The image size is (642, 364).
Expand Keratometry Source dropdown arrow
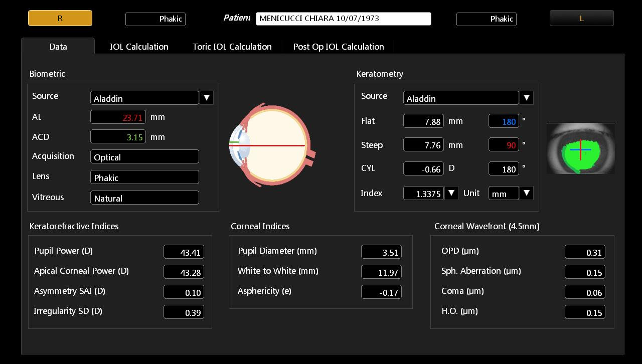[x=527, y=98]
